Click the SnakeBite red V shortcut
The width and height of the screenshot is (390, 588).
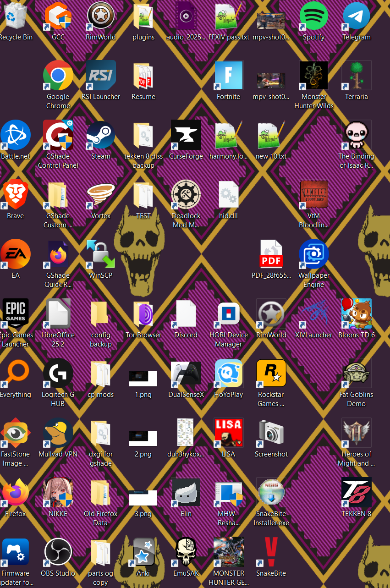pos(271,552)
